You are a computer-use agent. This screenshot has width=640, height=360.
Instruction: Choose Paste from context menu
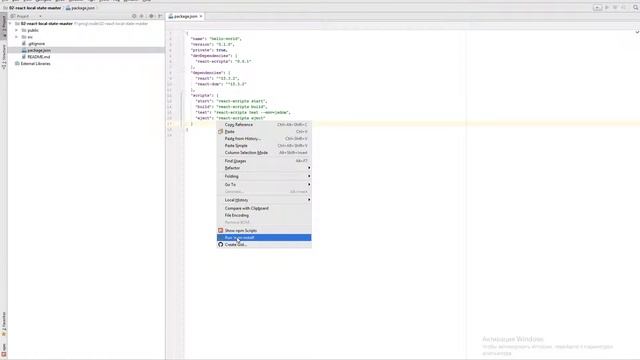tap(264, 132)
